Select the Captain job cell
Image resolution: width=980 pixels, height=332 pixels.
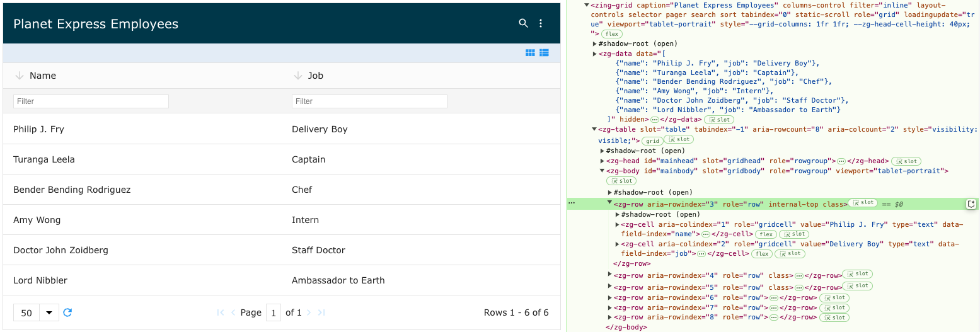421,159
